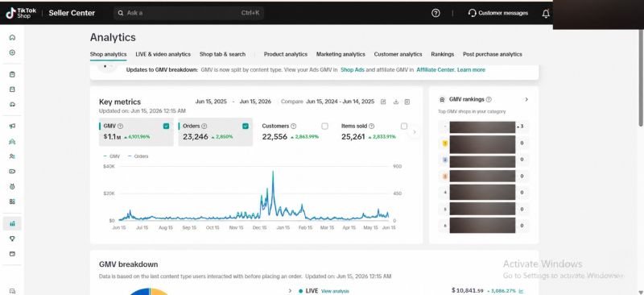
Task: Open the Marketing analytics tab
Action: click(341, 54)
